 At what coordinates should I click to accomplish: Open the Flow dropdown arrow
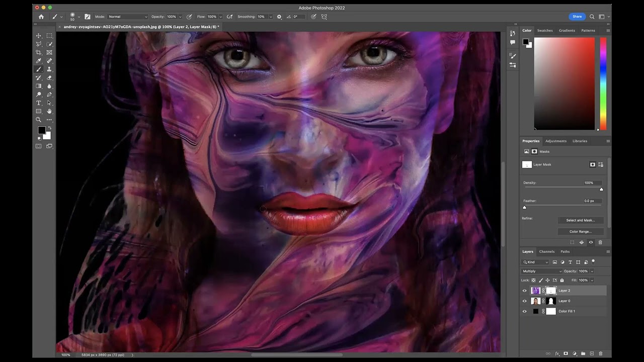pos(221,17)
